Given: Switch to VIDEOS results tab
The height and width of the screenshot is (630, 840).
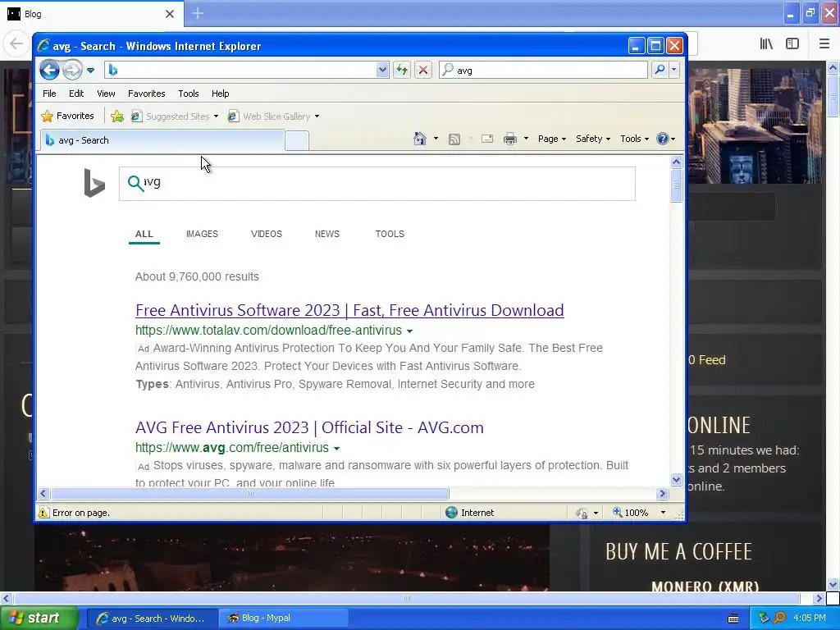Looking at the screenshot, I should pos(267,234).
